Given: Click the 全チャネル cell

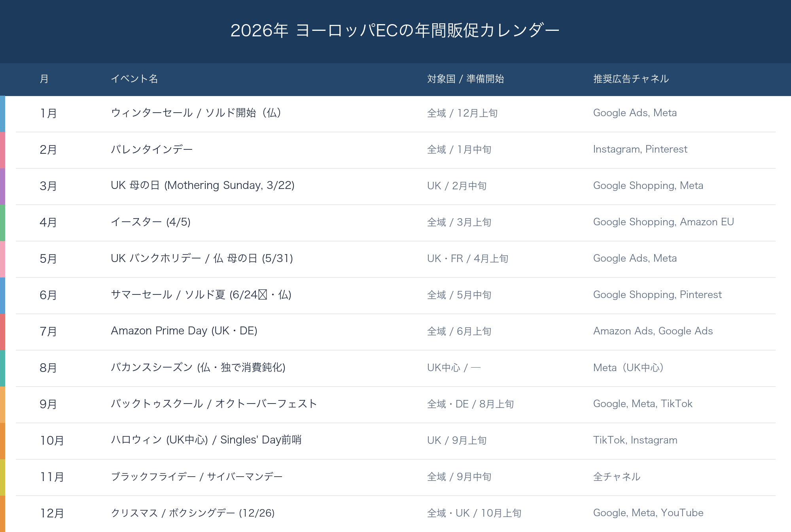Looking at the screenshot, I should [x=617, y=477].
